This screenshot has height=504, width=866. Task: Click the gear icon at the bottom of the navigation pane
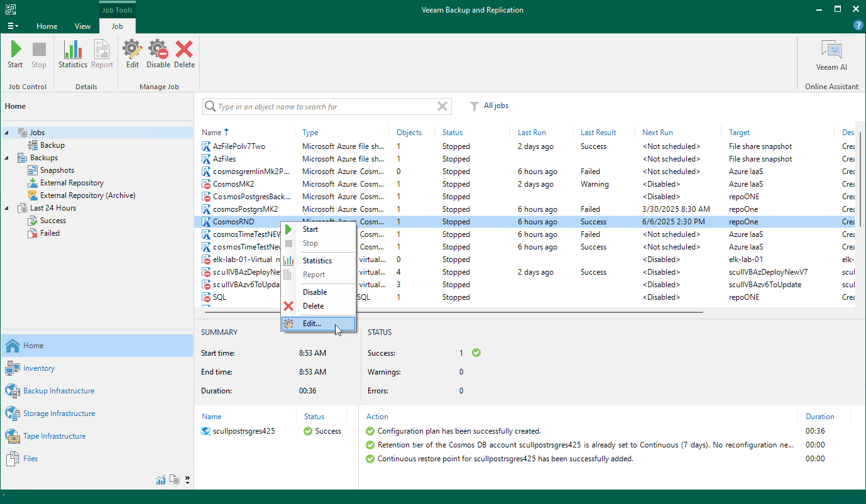coord(175,480)
